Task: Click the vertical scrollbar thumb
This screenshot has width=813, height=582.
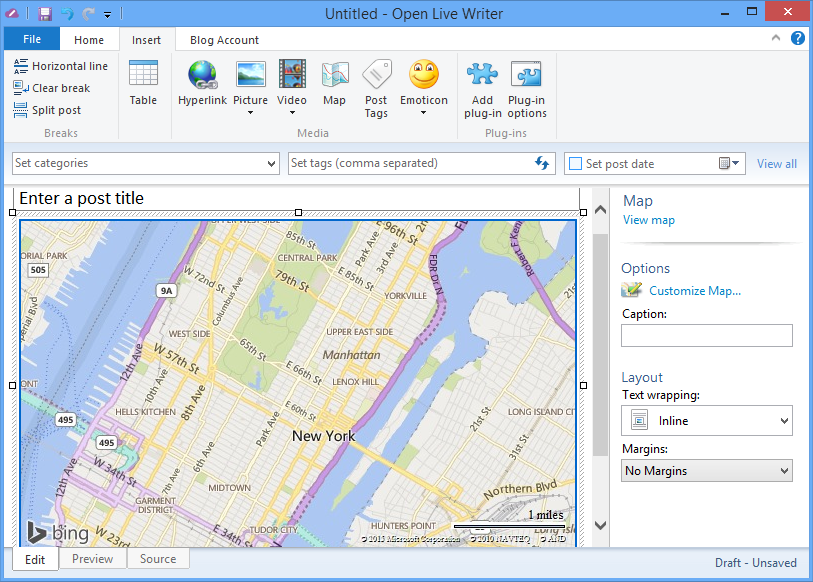Action: click(600, 345)
